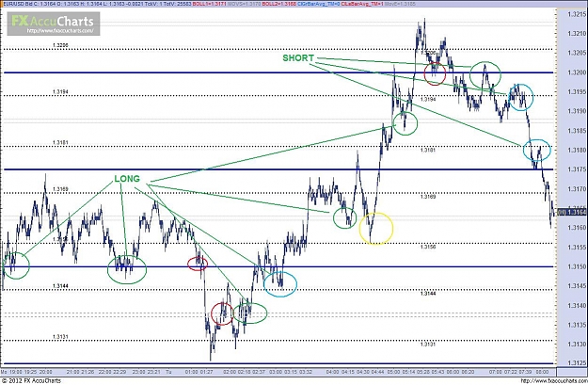588x385 pixels.
Task: Click 1.3155 on the price axis
Action: [x=577, y=248]
